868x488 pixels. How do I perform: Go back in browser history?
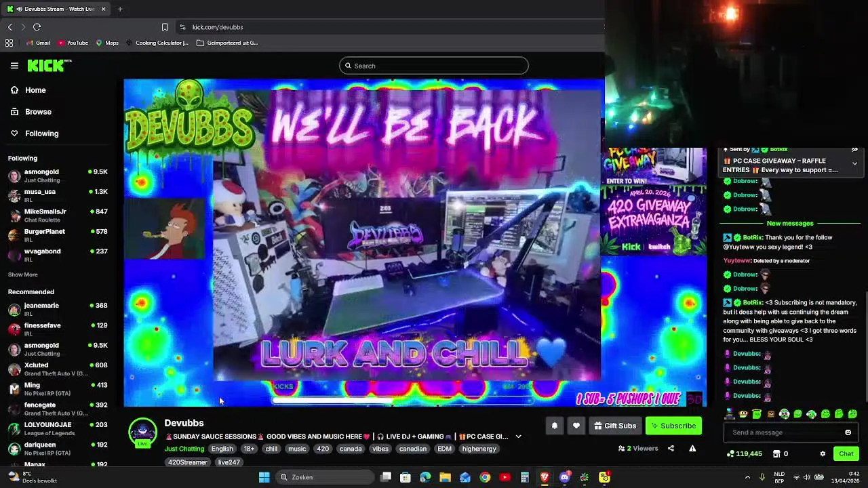coord(9,27)
